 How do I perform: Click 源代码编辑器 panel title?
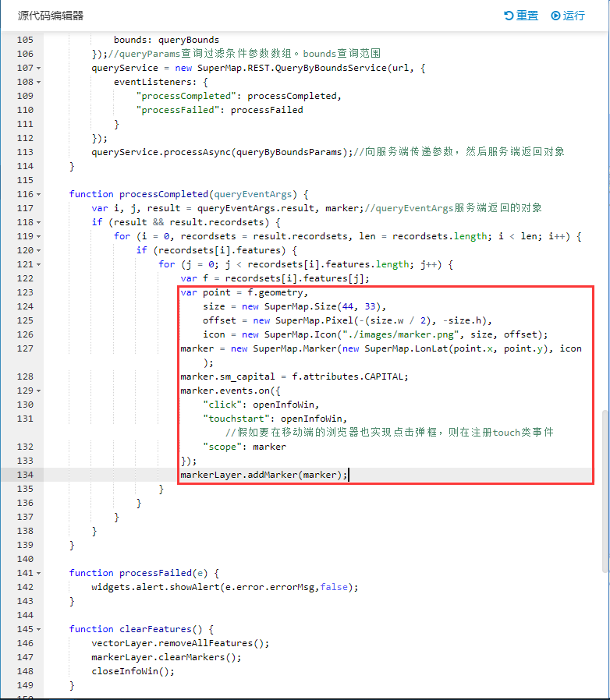(x=51, y=16)
